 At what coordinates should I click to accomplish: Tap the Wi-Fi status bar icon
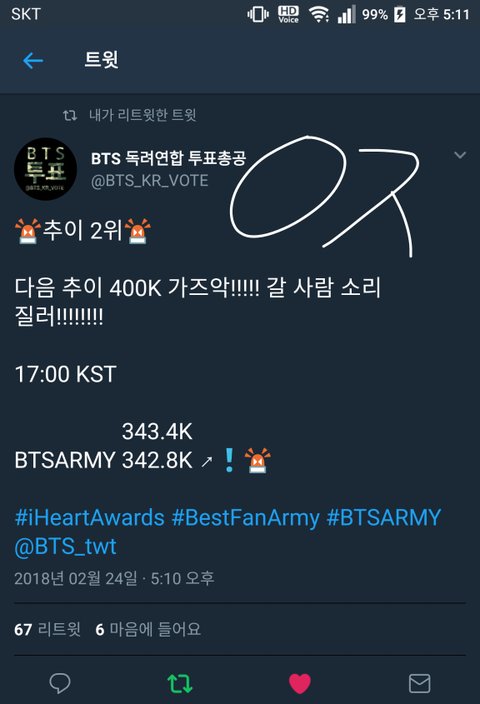[318, 14]
